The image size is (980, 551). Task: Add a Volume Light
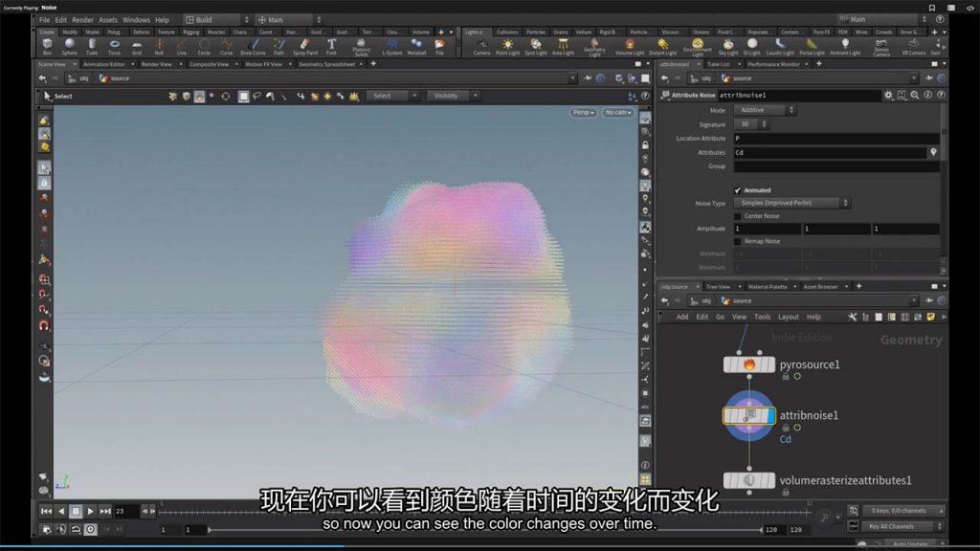[x=630, y=46]
